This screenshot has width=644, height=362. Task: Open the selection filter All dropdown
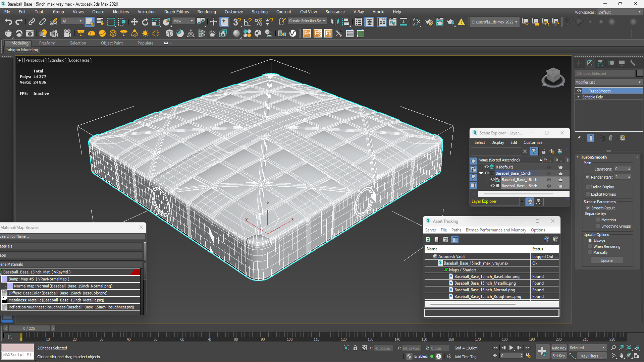(x=72, y=21)
